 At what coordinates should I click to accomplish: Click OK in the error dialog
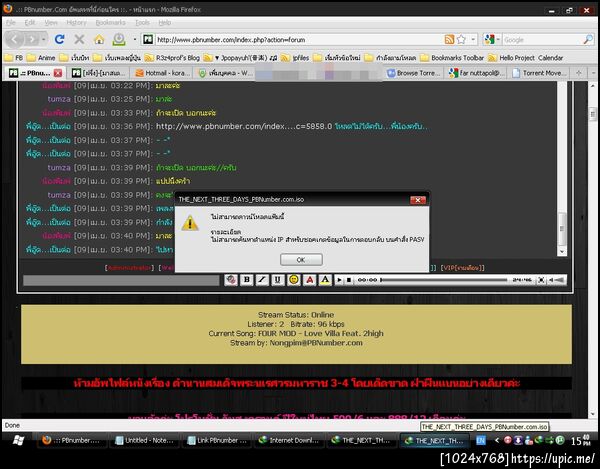click(301, 260)
